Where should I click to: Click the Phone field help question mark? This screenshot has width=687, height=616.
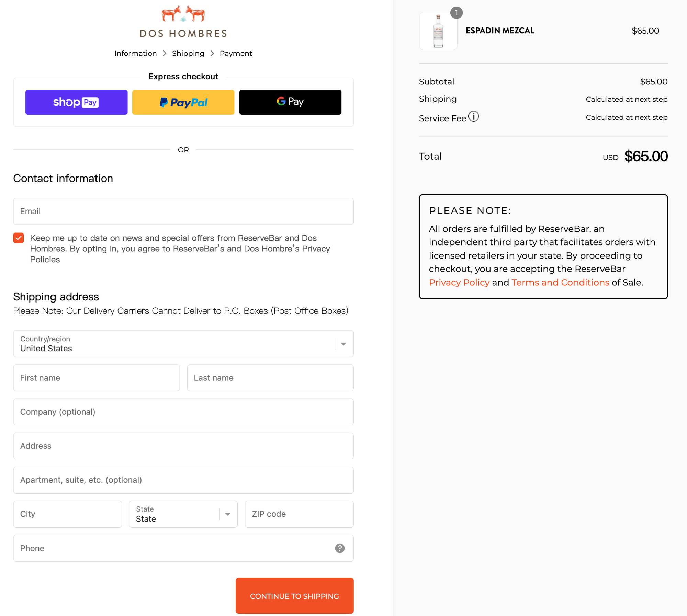[x=339, y=548]
